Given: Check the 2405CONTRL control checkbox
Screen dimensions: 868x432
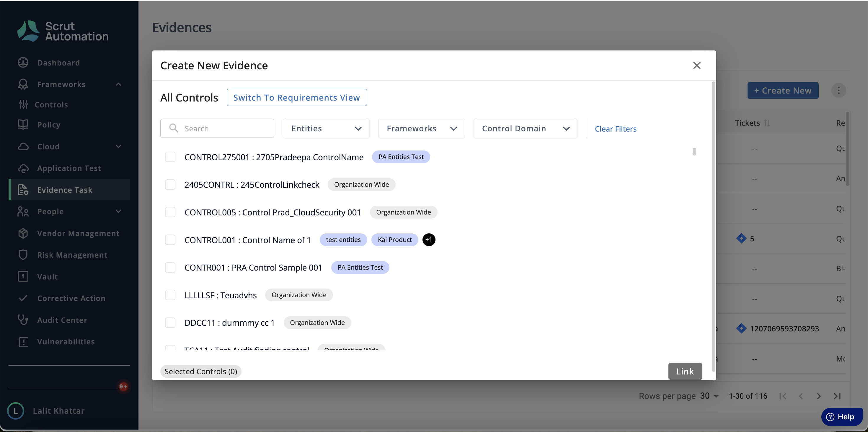Looking at the screenshot, I should (x=170, y=184).
